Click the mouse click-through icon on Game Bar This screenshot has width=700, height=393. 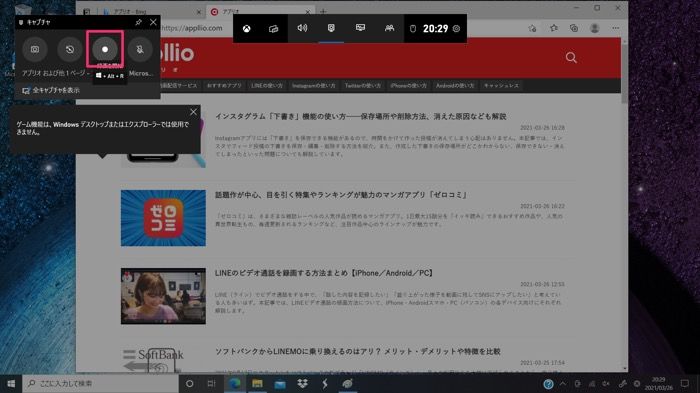(413, 29)
